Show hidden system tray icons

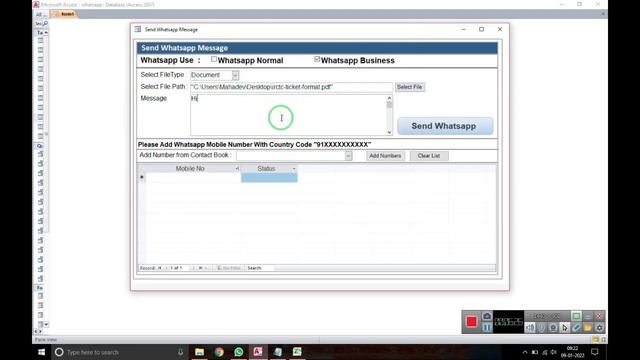coord(525,352)
